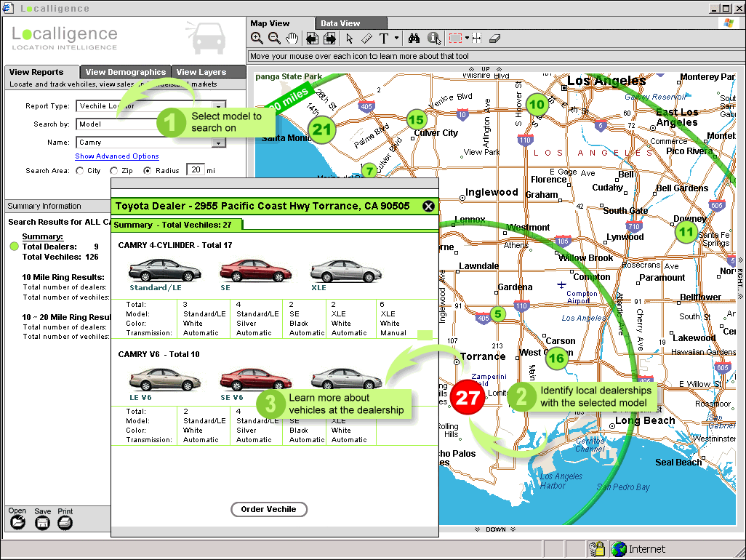The height and width of the screenshot is (560, 746).
Task: Click the Windows flag logo at top right
Action: tap(729, 23)
